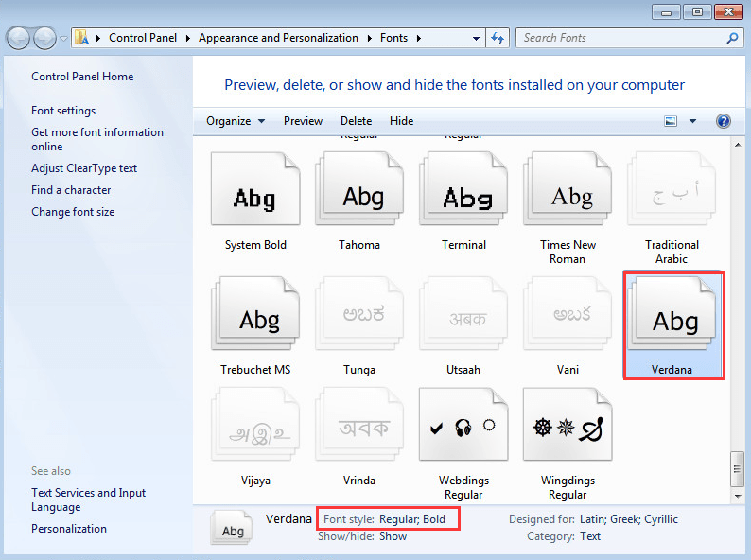Screen dimensions: 751x560
Task: Select the Traditional Arabic font icon
Action: [x=672, y=189]
